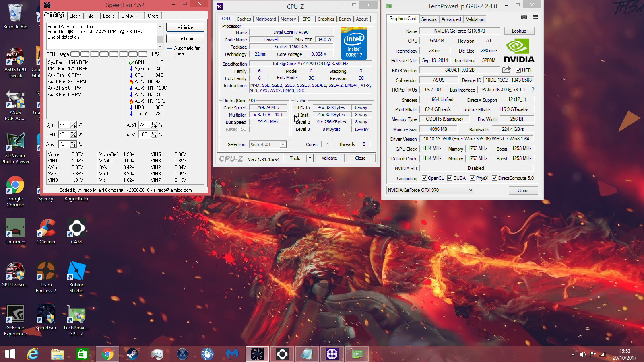The image size is (644, 362).
Task: Open Internet Explorer from the taskbar
Action: click(x=33, y=354)
